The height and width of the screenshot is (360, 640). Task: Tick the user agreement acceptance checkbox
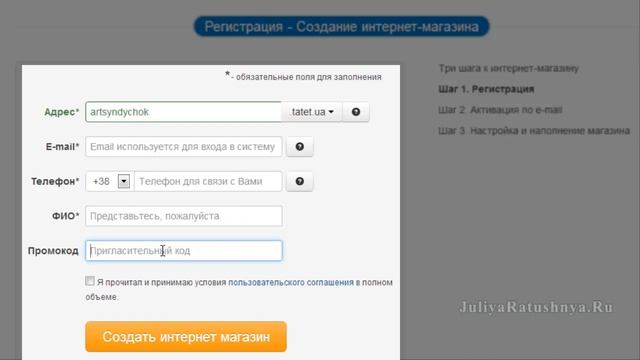[90, 281]
